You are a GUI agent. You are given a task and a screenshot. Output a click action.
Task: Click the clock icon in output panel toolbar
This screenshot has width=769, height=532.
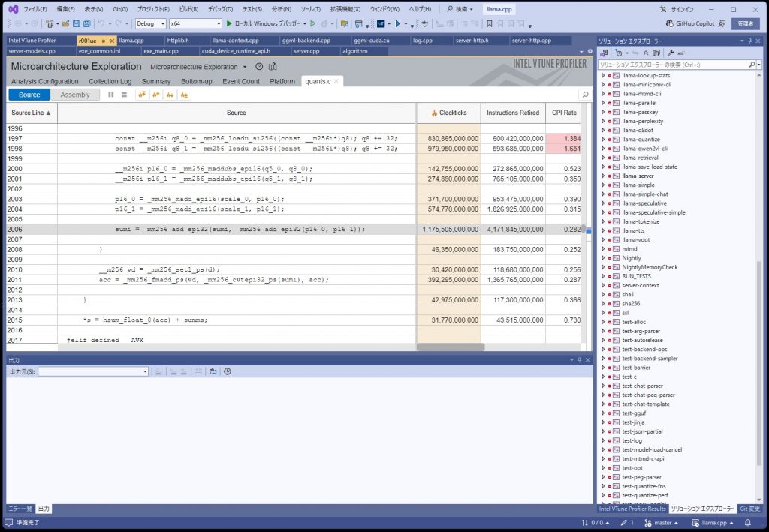point(228,371)
